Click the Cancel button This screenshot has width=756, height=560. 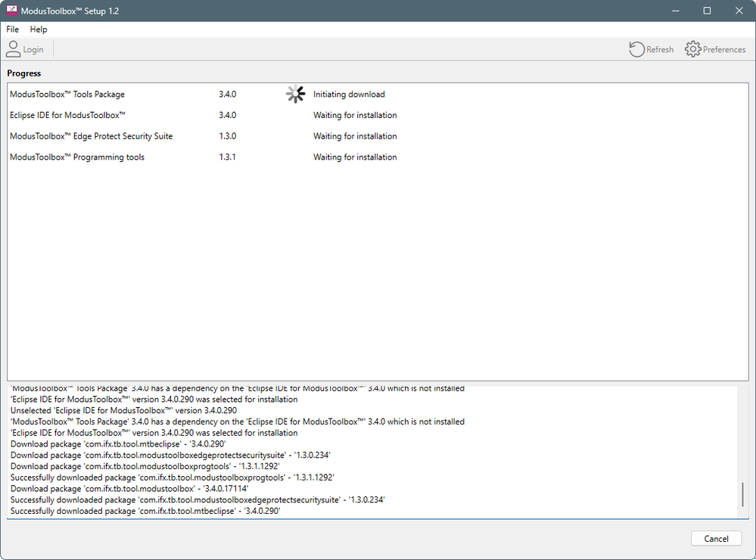(x=715, y=538)
